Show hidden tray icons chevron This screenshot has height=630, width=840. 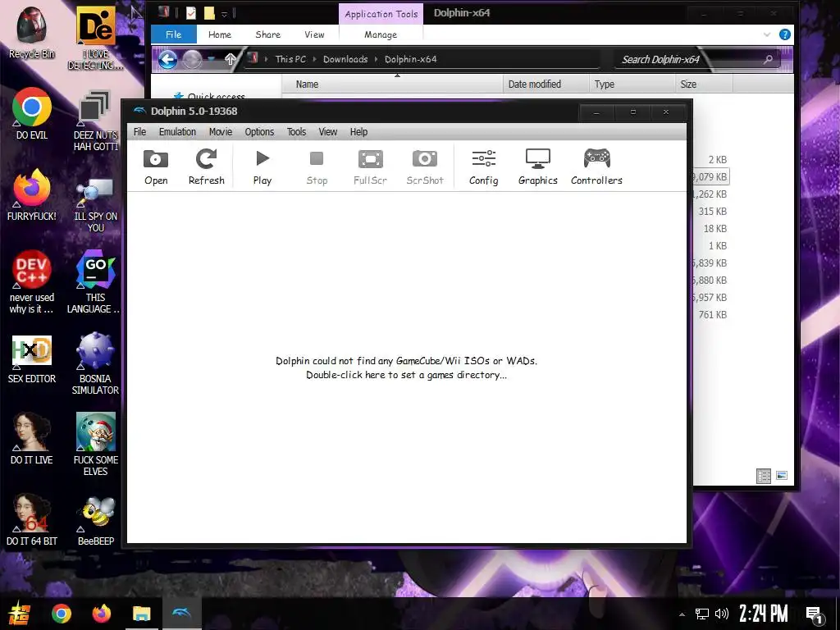coord(682,614)
